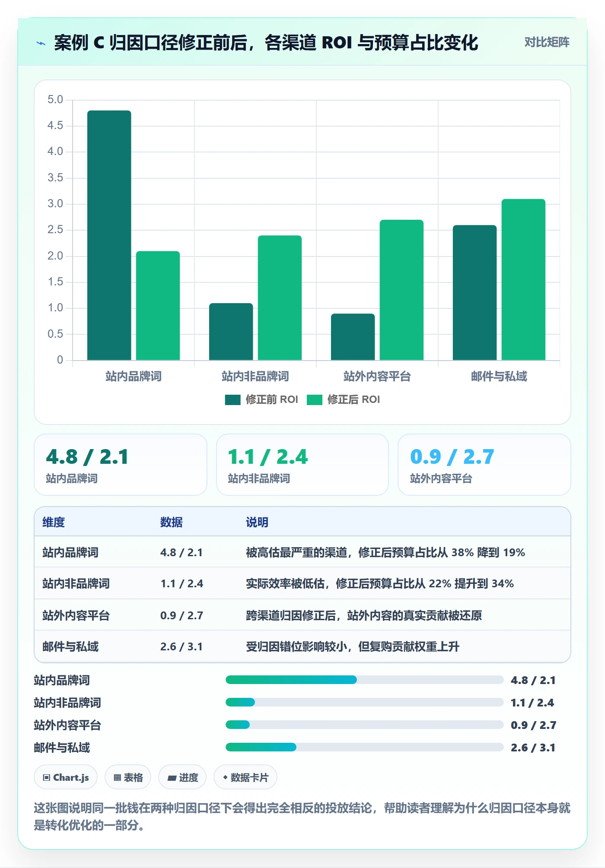
Task: Toggle the 修正前 ROI legend swatch
Action: (232, 400)
